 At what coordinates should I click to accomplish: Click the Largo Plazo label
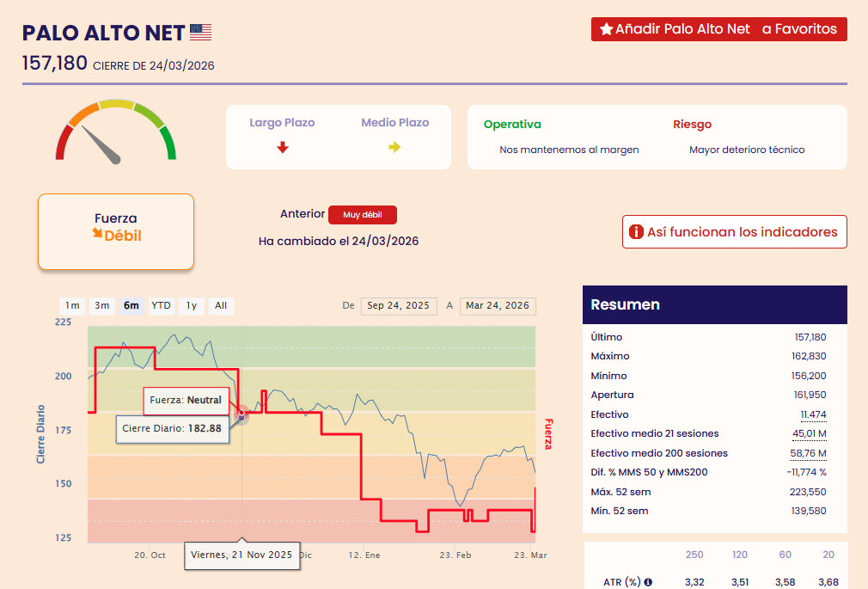[x=282, y=122]
